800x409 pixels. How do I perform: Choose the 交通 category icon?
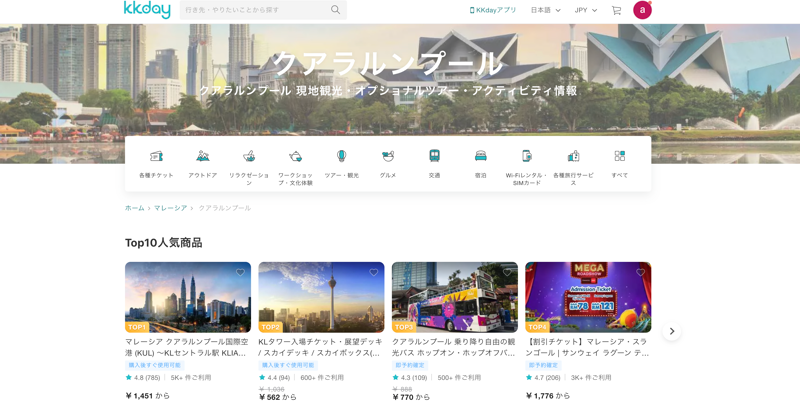click(x=434, y=157)
